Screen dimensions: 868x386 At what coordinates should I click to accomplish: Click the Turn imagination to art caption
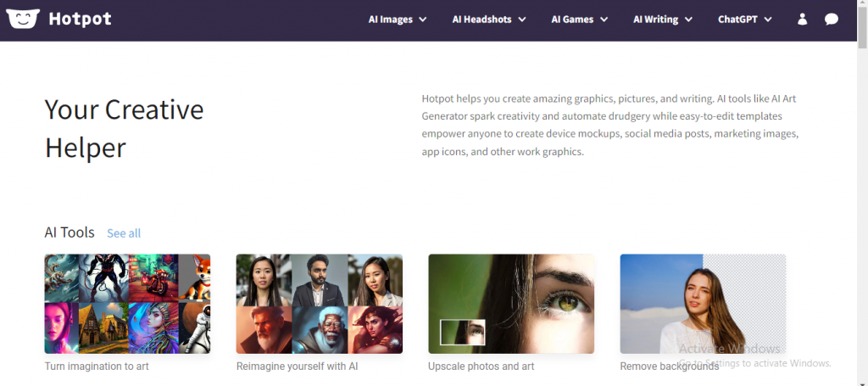(97, 366)
